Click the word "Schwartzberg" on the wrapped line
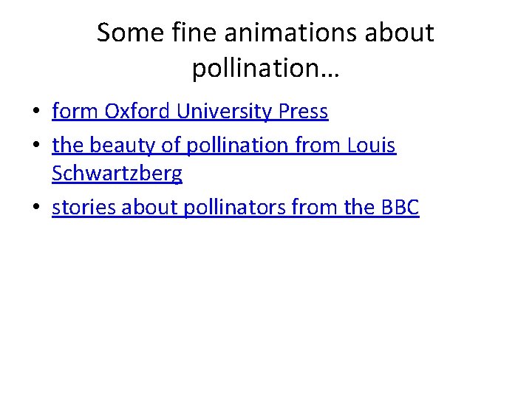 (x=117, y=174)
